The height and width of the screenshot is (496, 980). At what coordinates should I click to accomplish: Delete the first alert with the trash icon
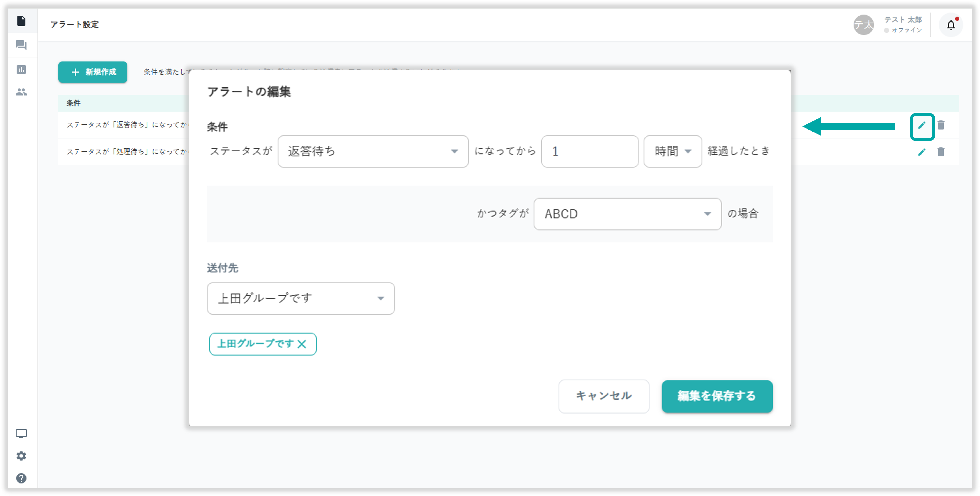[x=941, y=125]
